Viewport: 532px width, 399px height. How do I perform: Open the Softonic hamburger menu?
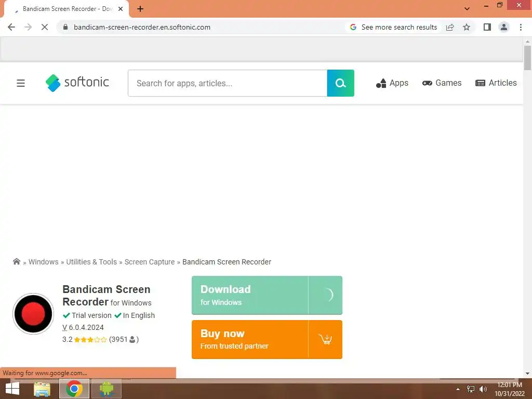coord(21,83)
